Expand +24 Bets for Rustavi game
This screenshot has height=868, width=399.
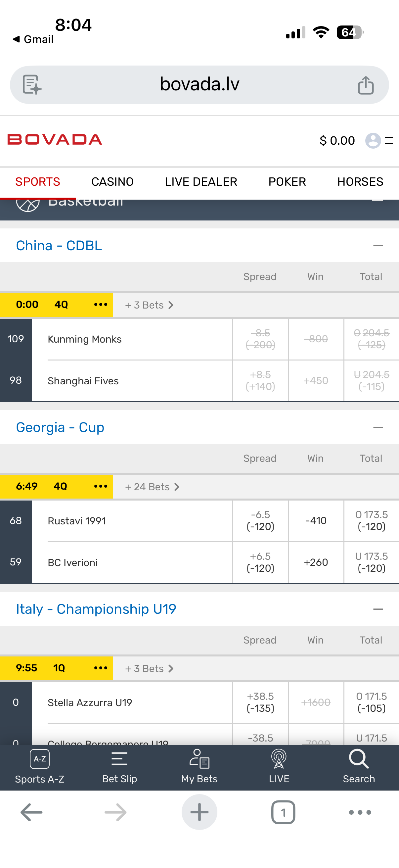(152, 487)
